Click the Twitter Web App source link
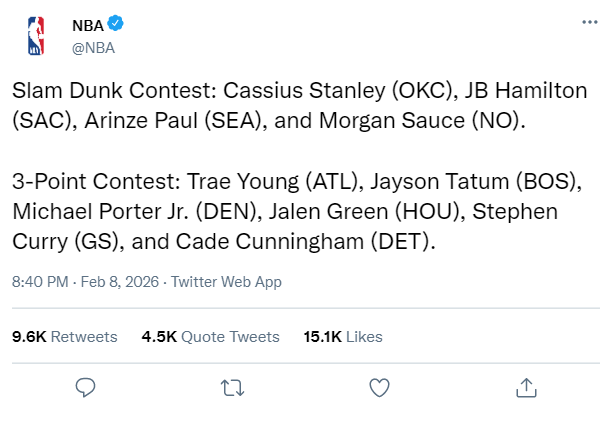Image resolution: width=612 pixels, height=424 pixels. (x=226, y=282)
